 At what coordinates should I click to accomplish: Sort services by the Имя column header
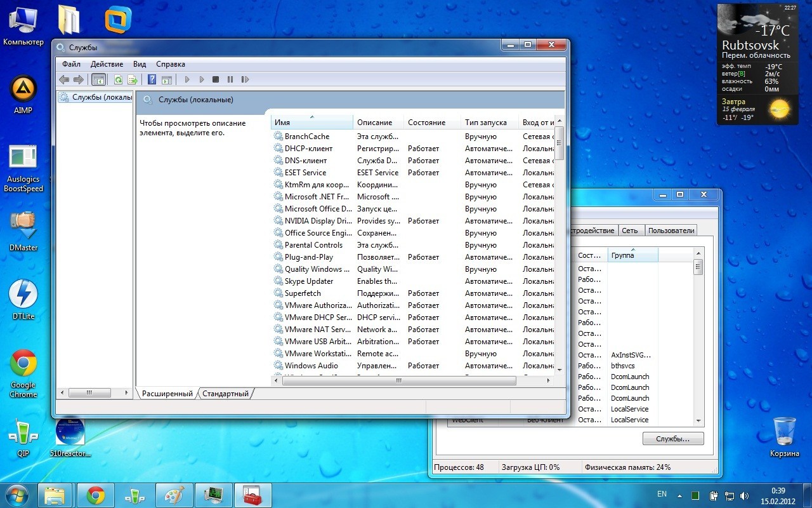point(312,122)
